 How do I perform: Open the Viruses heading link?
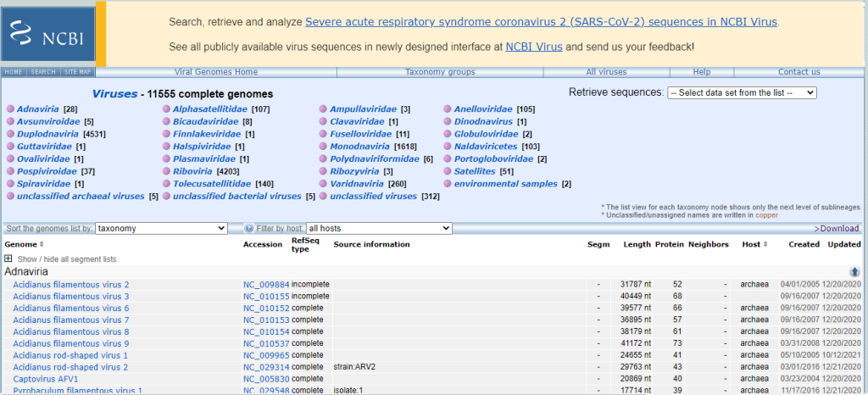(114, 94)
